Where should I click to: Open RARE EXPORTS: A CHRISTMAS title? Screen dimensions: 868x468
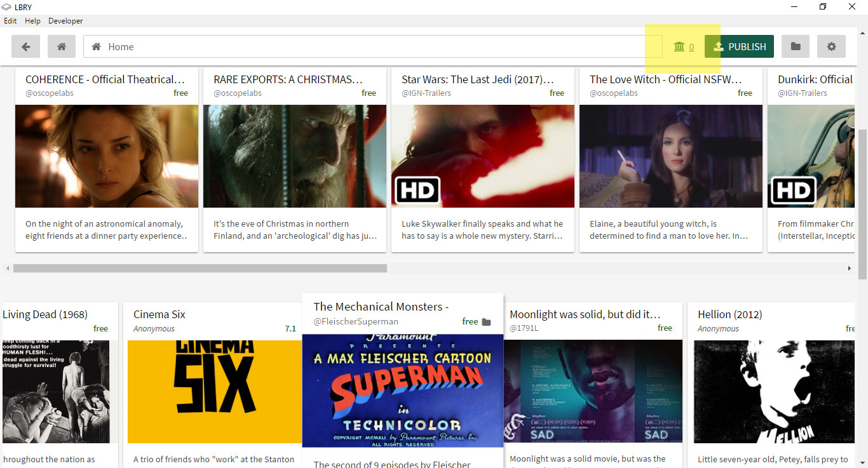tap(288, 79)
